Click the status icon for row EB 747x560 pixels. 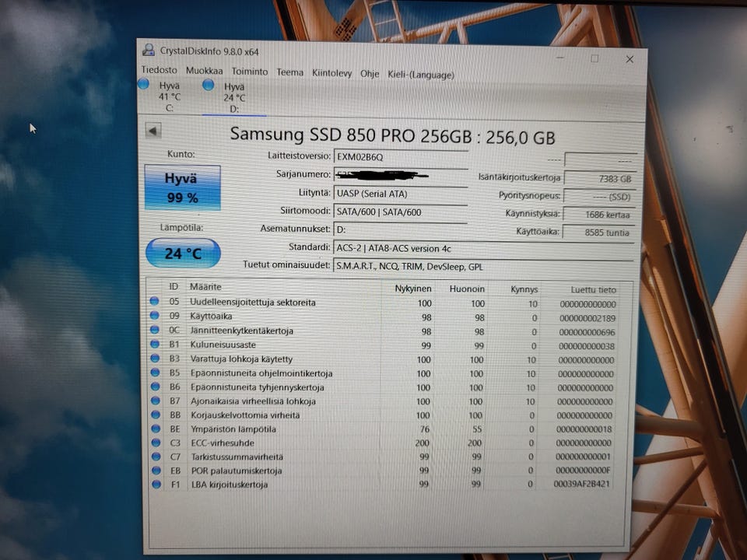(156, 470)
